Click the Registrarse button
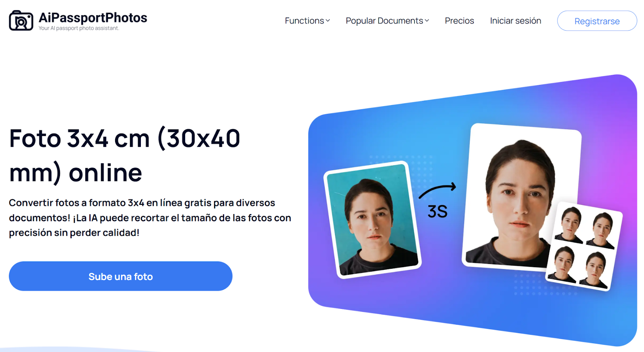This screenshot has width=644, height=352. (597, 21)
